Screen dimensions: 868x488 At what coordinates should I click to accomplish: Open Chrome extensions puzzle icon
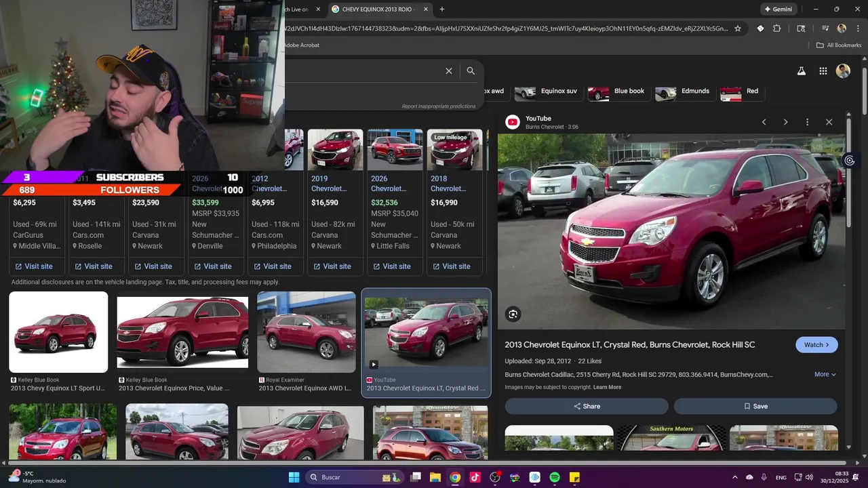point(777,28)
